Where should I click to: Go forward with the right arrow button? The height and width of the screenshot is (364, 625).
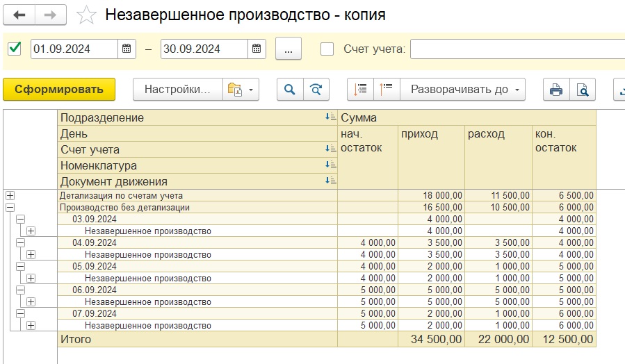click(51, 15)
